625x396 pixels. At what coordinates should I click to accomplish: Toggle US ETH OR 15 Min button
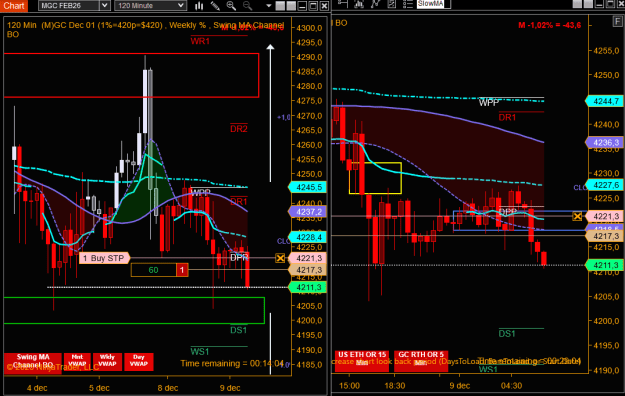coord(362,361)
